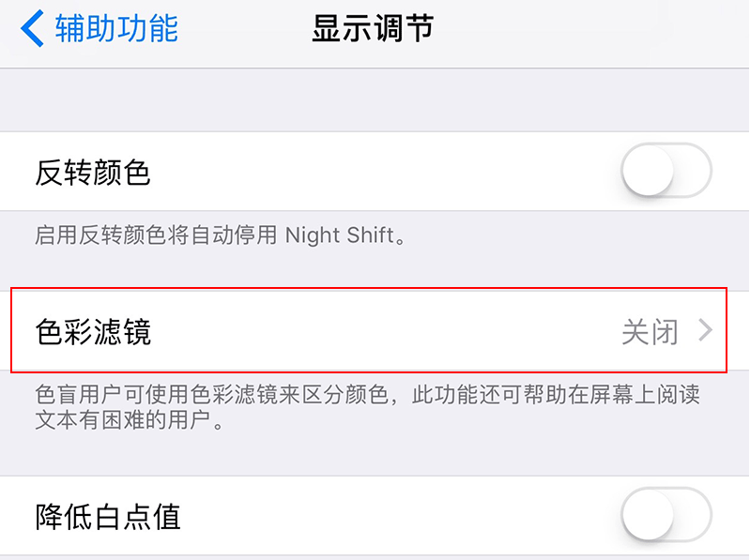Tap the 降低白点值 row label
750x560 pixels.
(107, 517)
